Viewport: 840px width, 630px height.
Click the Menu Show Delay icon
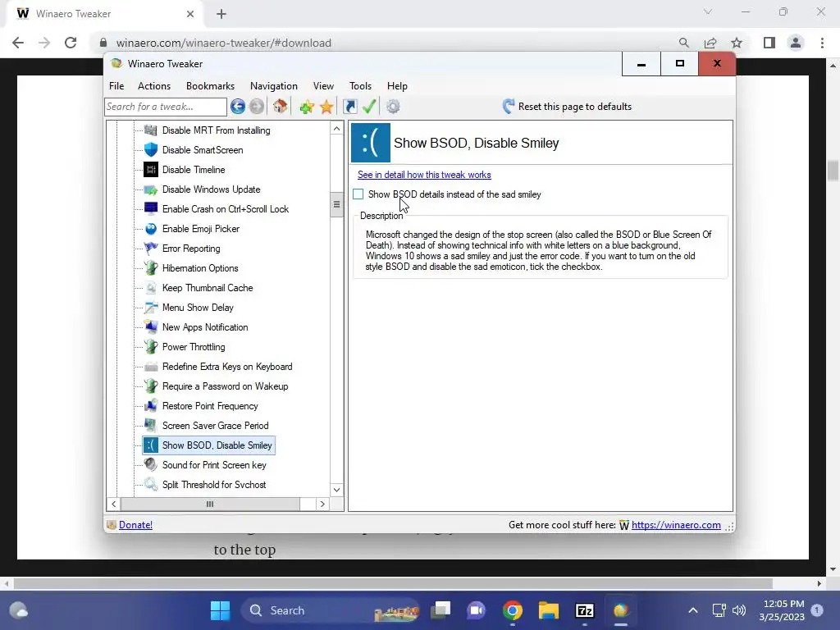151,308
